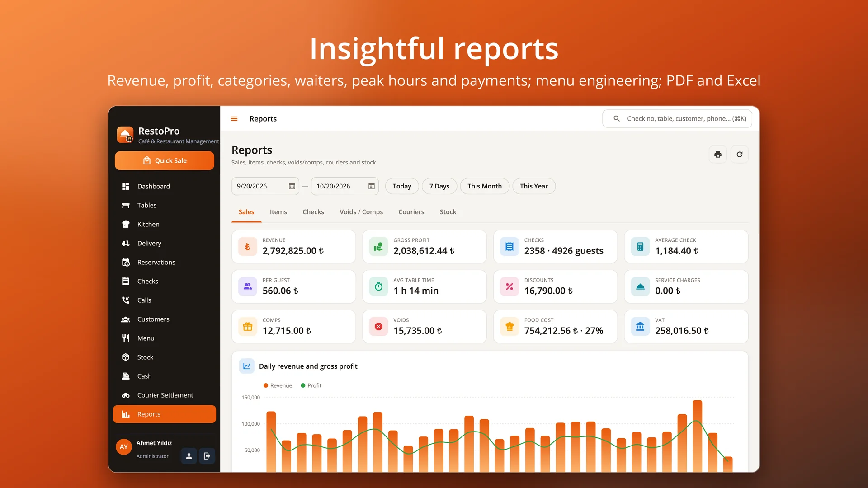Switch to the Sales tab

[246, 212]
